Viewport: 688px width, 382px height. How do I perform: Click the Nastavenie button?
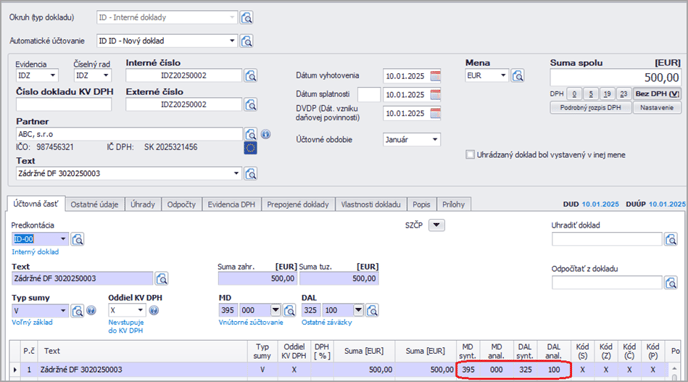(657, 107)
